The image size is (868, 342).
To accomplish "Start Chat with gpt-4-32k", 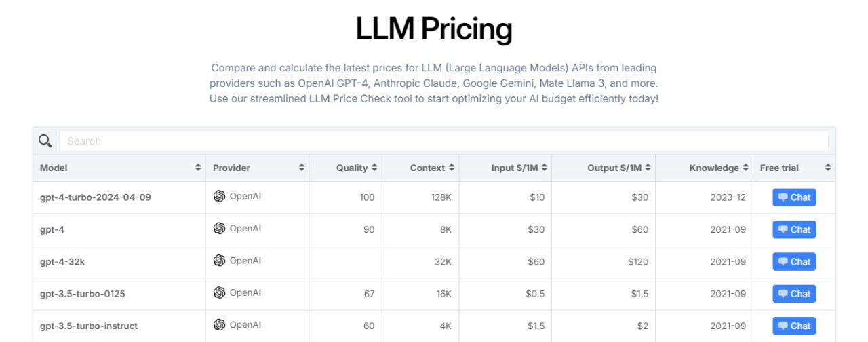I will coord(794,261).
